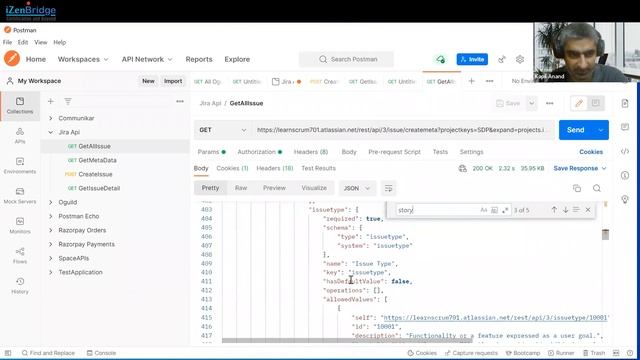This screenshot has width=640, height=360.
Task: Toggle whole word option in search box
Action: pos(494,210)
